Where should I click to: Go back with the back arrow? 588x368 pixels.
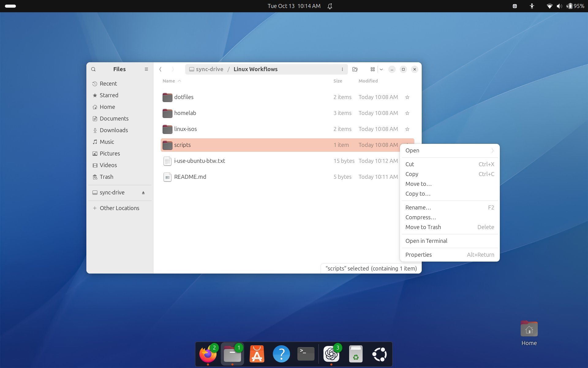point(160,69)
